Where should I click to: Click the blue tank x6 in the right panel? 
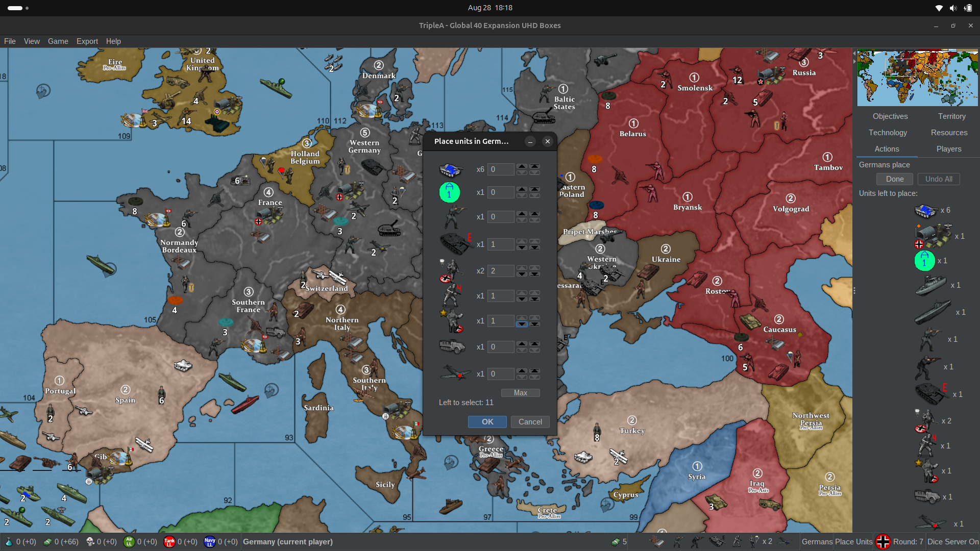point(927,210)
